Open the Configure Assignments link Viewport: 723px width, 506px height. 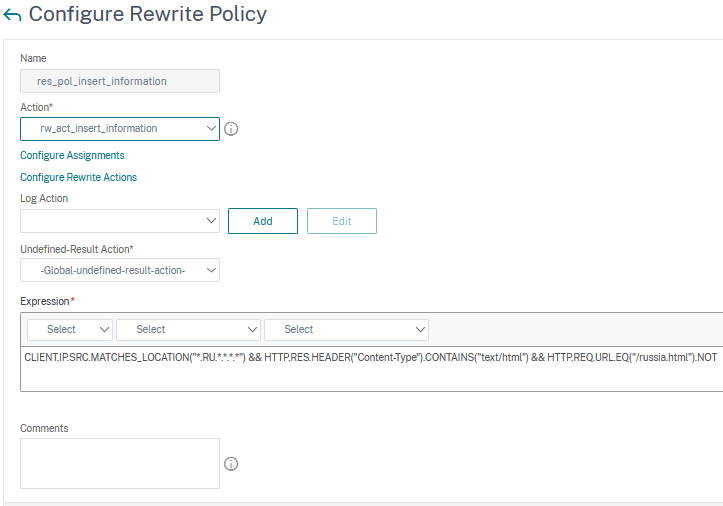coord(72,155)
